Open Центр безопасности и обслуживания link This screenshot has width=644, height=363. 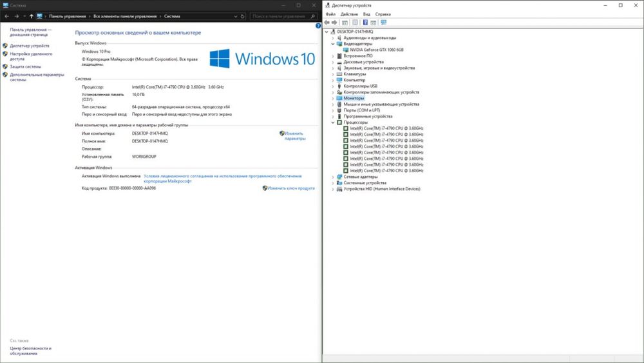point(31,351)
